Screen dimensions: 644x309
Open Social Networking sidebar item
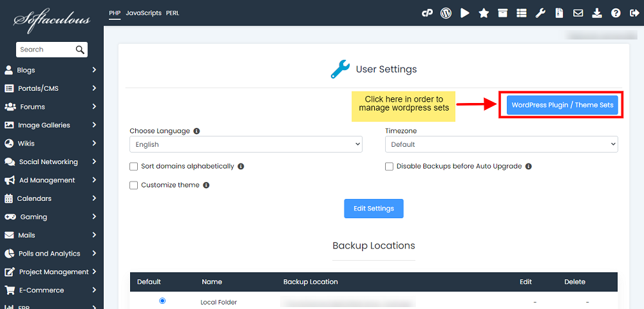(51, 162)
